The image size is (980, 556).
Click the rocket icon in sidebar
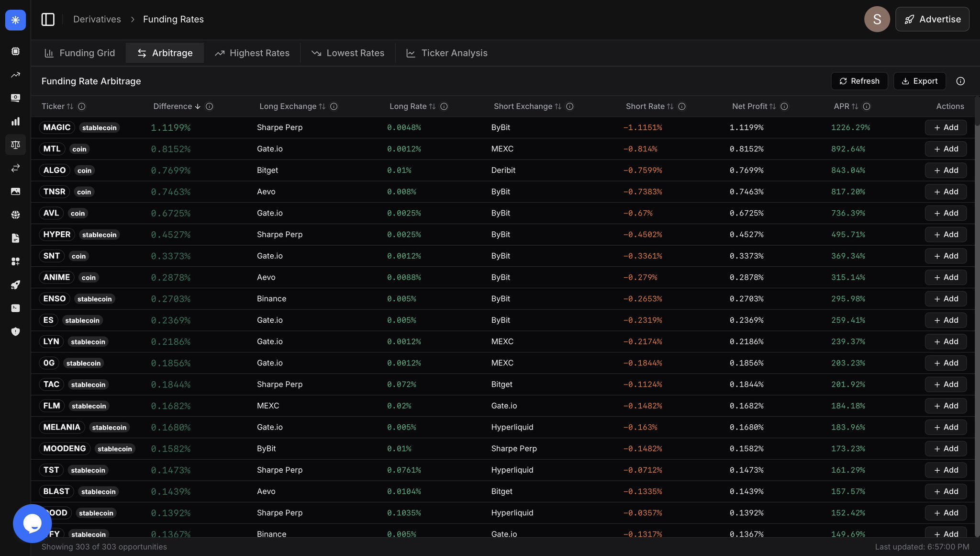tap(15, 285)
